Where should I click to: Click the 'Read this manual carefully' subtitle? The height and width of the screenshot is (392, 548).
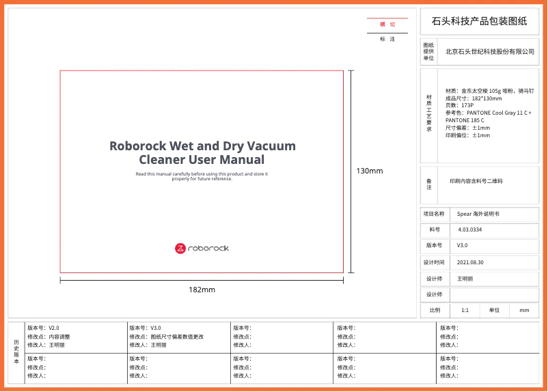point(202,176)
